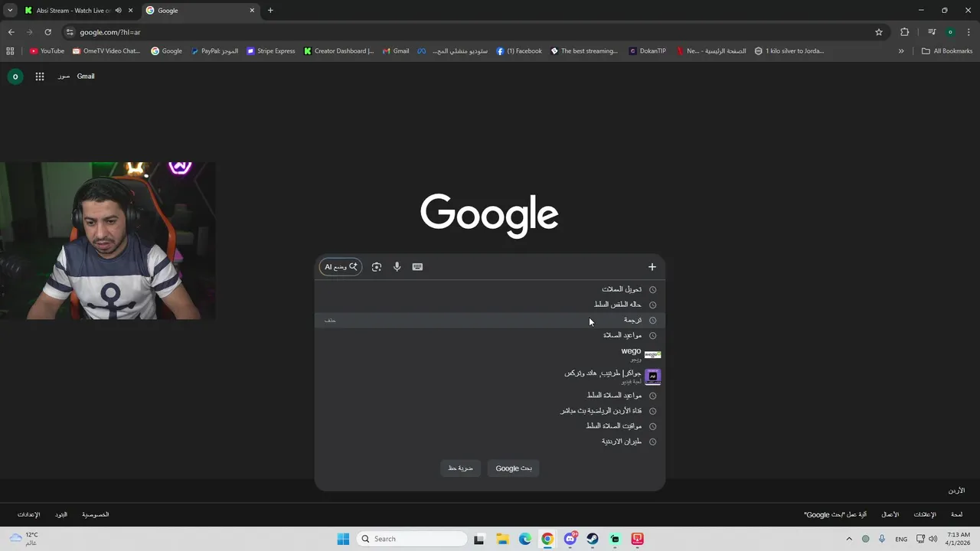The width and height of the screenshot is (980, 551).
Task: Go back to previous page
Action: click(x=11, y=32)
